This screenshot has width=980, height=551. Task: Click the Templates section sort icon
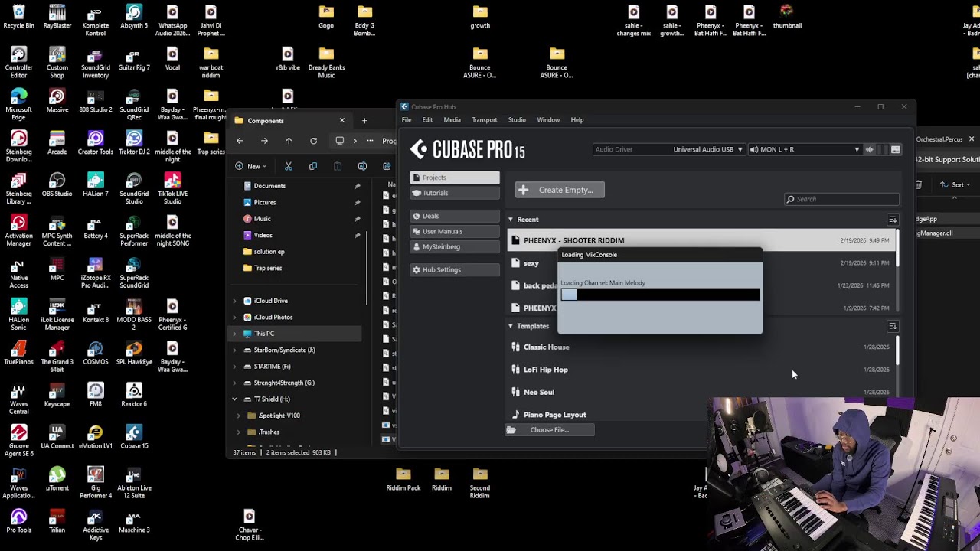coord(893,326)
